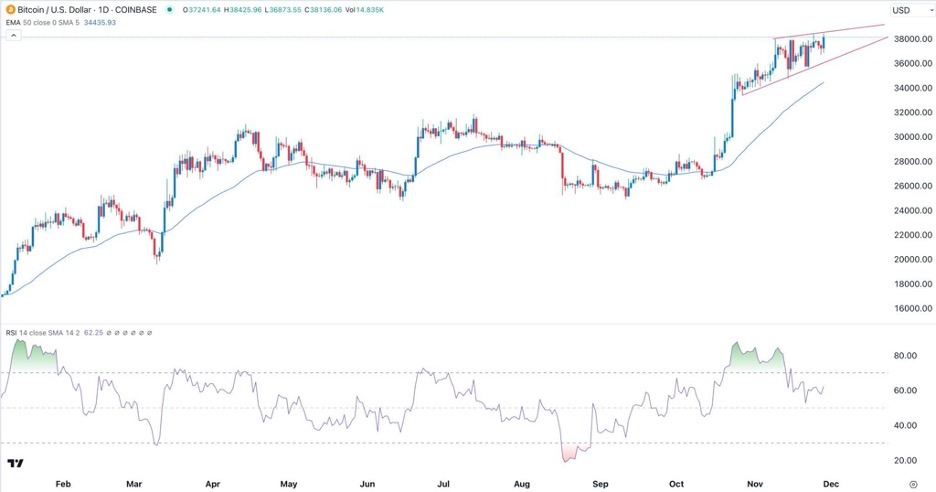Click the May time axis label

(x=288, y=484)
